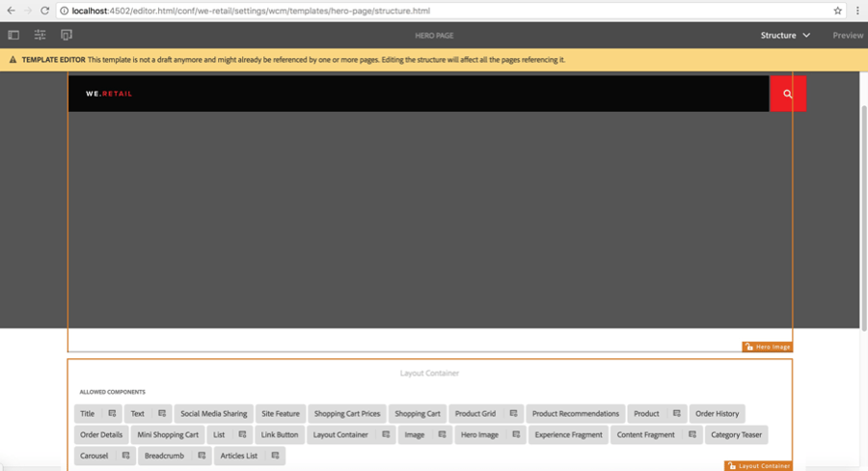The width and height of the screenshot is (868, 471).
Task: Click the Layout Container lock label
Action: click(x=758, y=465)
